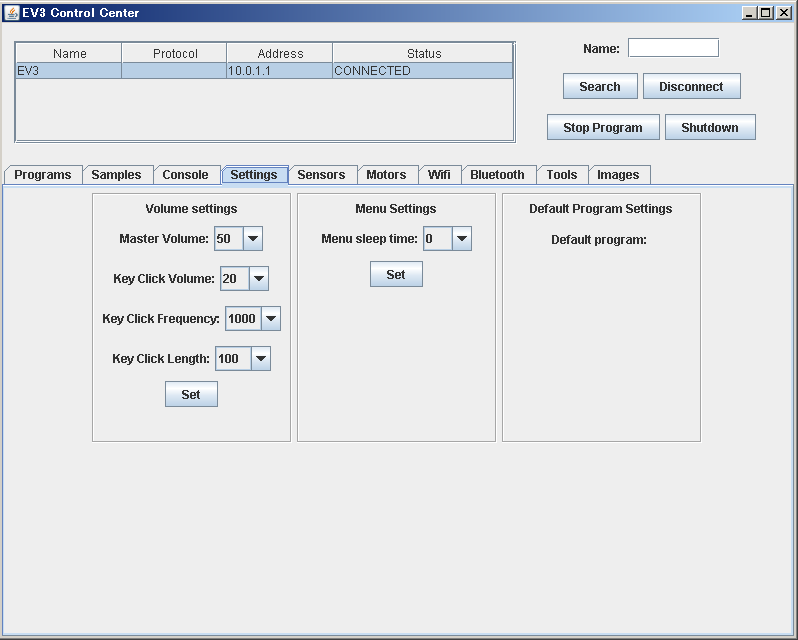Screen dimensions: 798x640
Task: Switch to the Programs tab
Action: tap(43, 174)
